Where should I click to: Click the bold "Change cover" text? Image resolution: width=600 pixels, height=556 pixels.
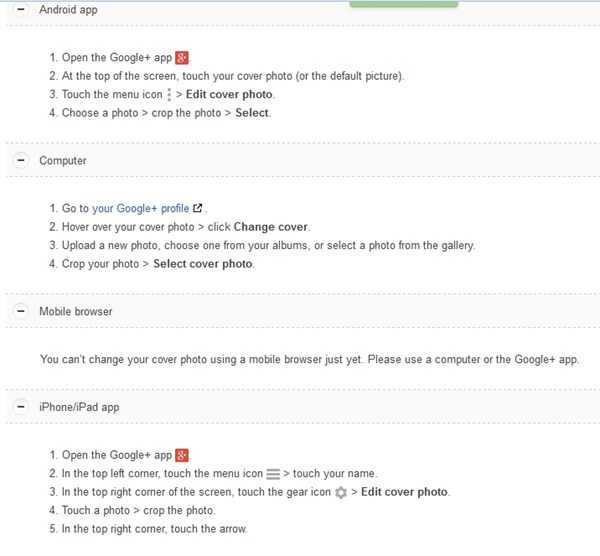coord(271,227)
